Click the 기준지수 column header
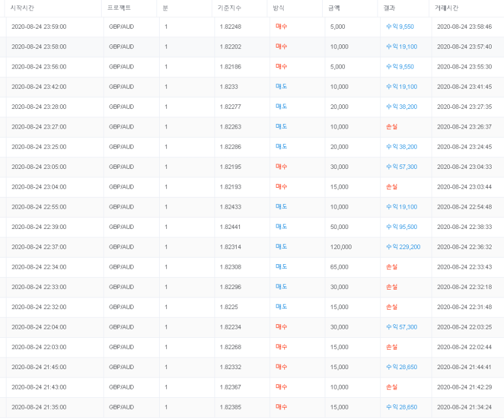Image resolution: width=504 pixels, height=420 pixels. [229, 8]
